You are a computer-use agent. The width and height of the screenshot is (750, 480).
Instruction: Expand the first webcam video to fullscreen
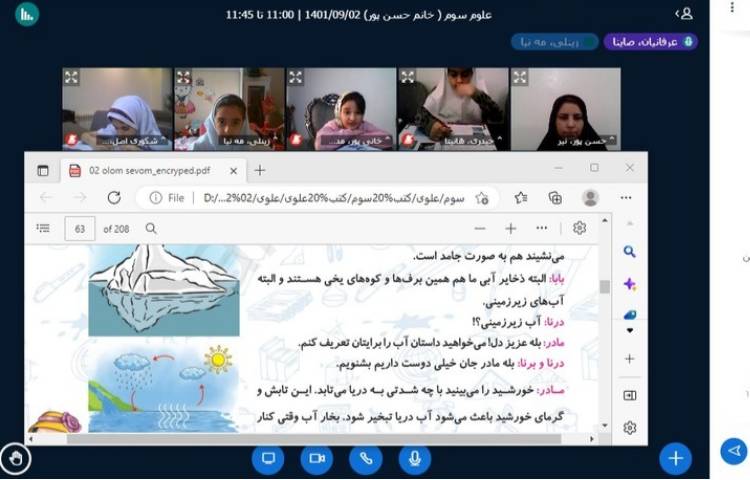click(71, 76)
